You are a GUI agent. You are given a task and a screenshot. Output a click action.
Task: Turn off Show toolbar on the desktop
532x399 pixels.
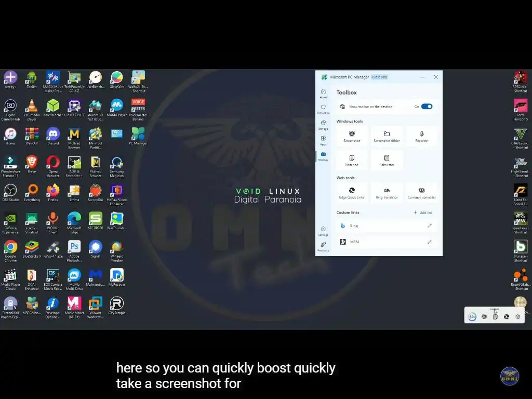point(427,107)
